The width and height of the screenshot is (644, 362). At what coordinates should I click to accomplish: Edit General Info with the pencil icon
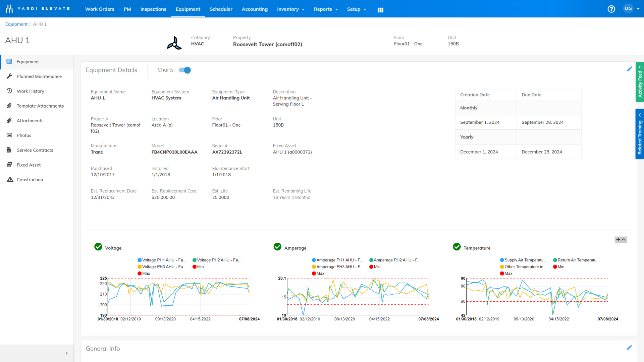[629, 348]
